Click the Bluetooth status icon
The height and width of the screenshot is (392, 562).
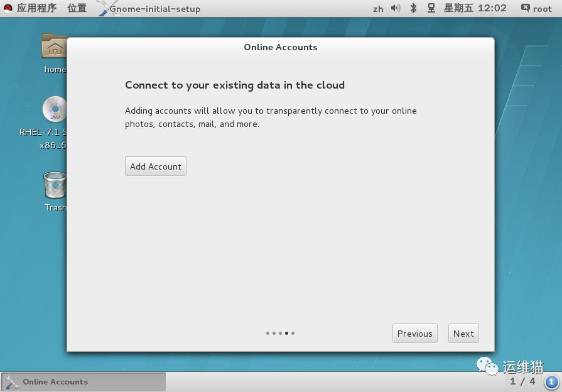point(413,8)
